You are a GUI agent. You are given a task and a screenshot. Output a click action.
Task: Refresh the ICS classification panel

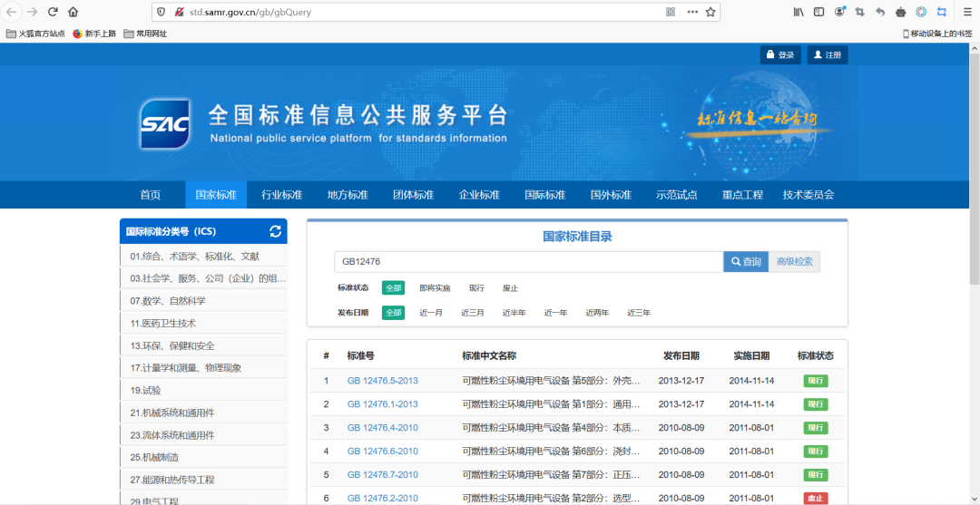pyautogui.click(x=275, y=231)
